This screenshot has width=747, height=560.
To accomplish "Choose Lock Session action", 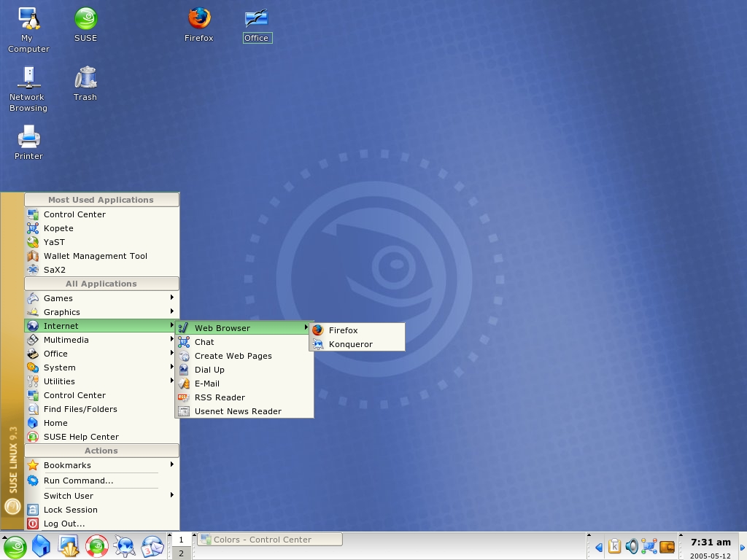I will coord(101,510).
